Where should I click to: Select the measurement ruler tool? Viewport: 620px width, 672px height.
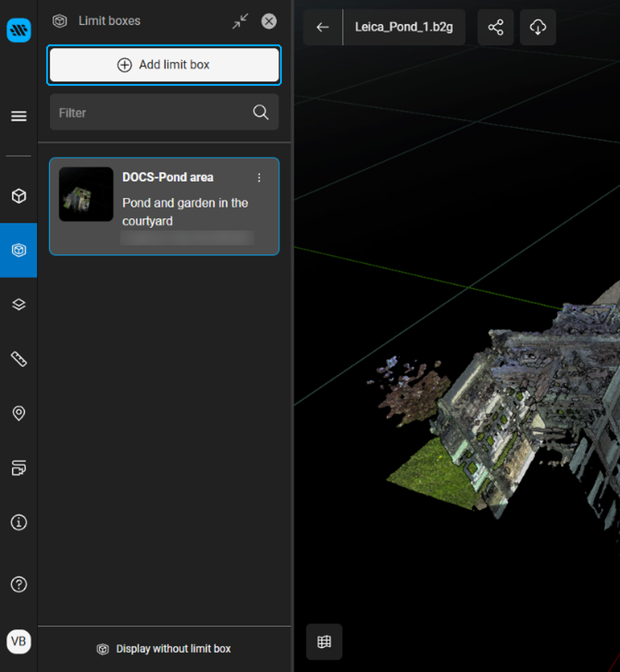(19, 359)
